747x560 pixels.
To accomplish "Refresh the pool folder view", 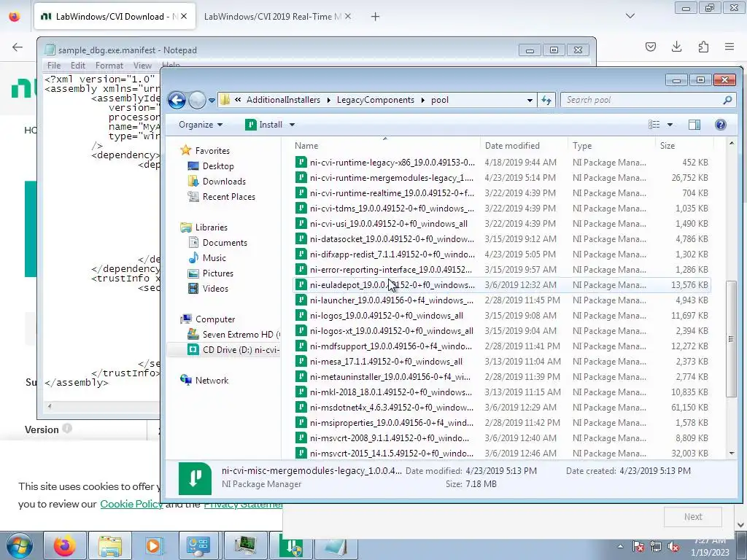I will tap(546, 100).
